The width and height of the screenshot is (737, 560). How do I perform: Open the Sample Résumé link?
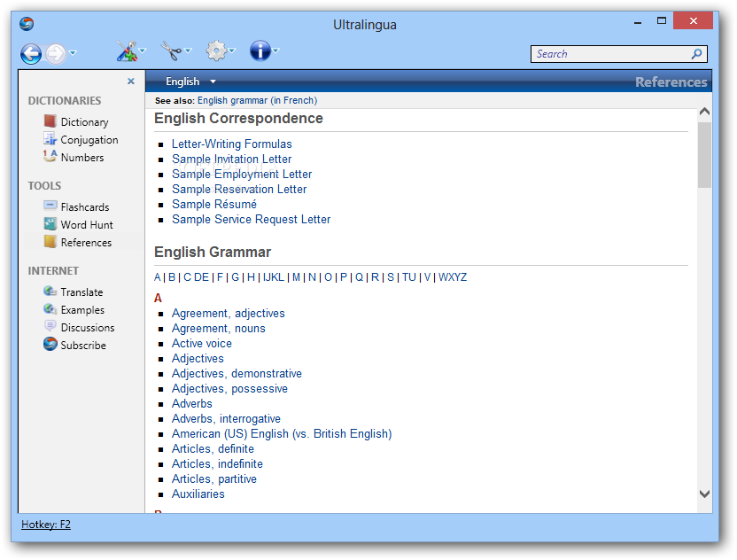pos(214,204)
